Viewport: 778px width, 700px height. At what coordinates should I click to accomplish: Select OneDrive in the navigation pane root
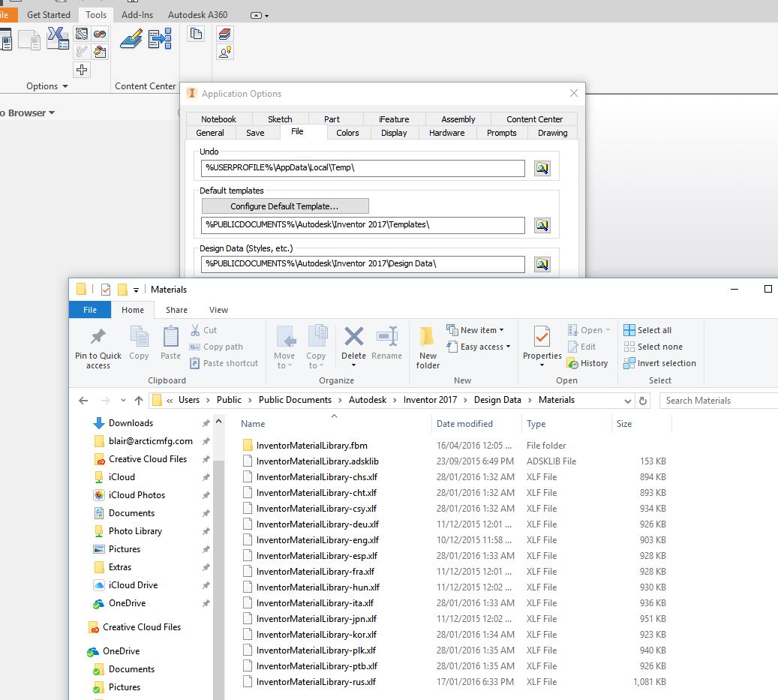[121, 651]
